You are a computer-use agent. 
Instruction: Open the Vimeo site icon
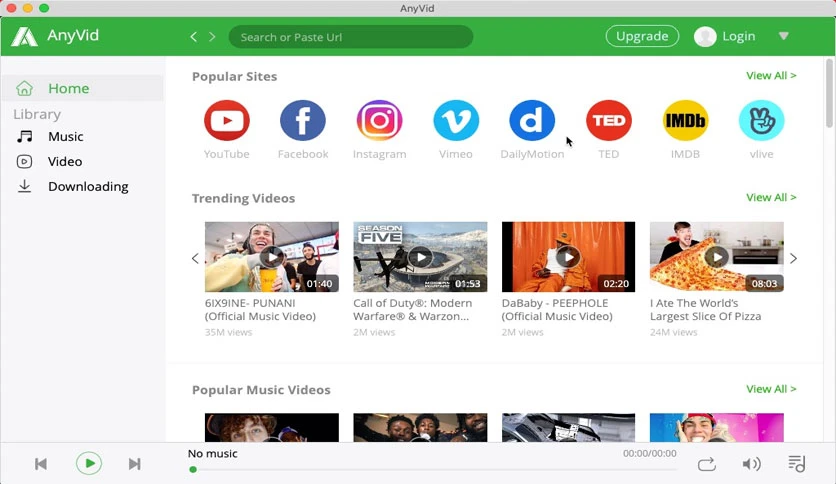coord(456,120)
